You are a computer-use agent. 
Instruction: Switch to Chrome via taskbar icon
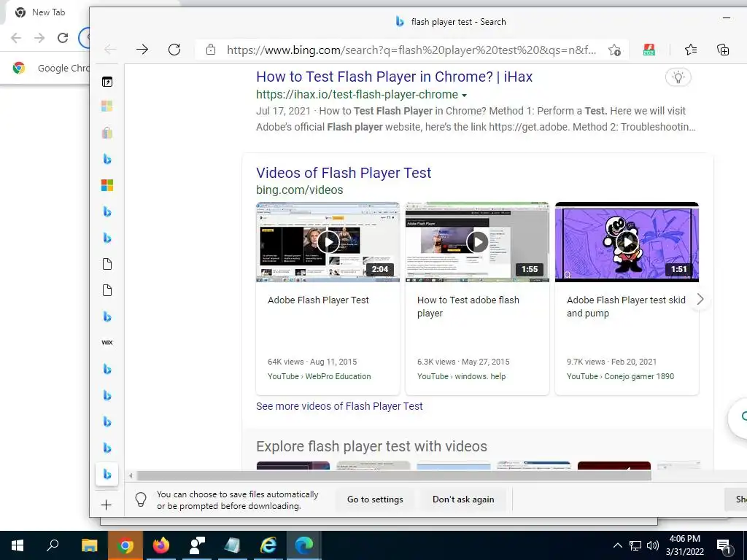click(125, 545)
